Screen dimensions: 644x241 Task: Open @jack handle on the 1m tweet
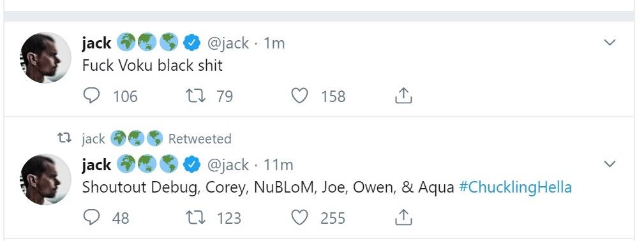pos(228,43)
